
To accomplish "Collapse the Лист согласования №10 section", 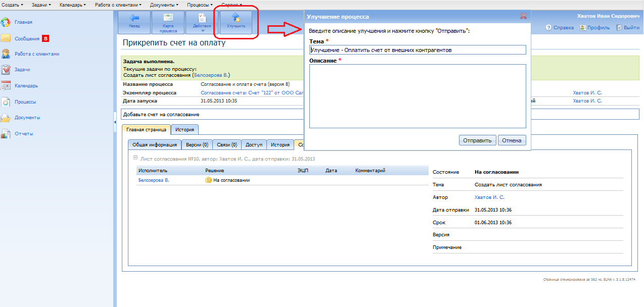I will tap(135, 158).
